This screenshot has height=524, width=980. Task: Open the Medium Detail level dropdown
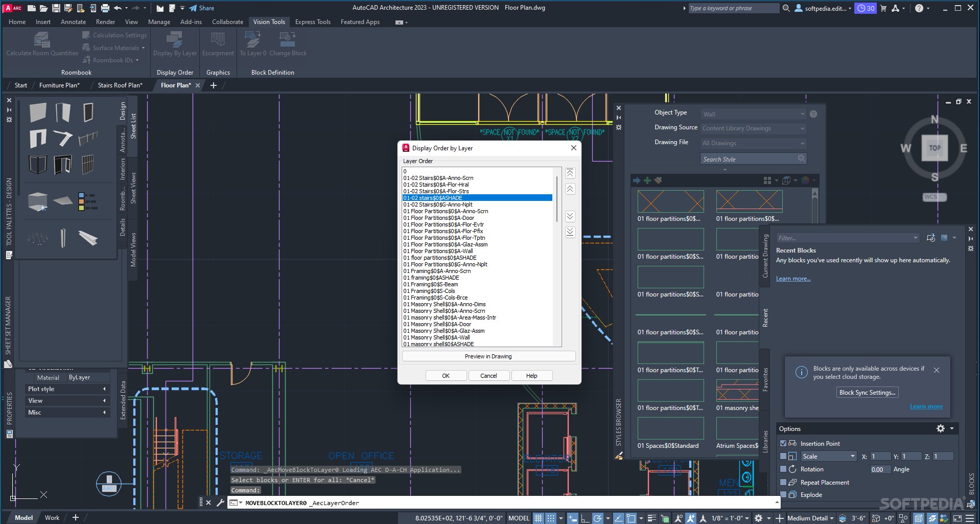[x=811, y=518]
